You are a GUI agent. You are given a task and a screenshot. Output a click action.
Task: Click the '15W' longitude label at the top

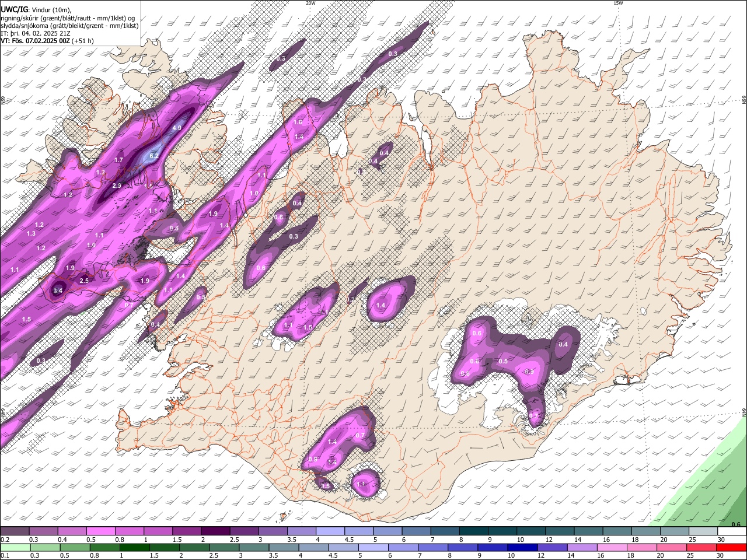point(618,3)
